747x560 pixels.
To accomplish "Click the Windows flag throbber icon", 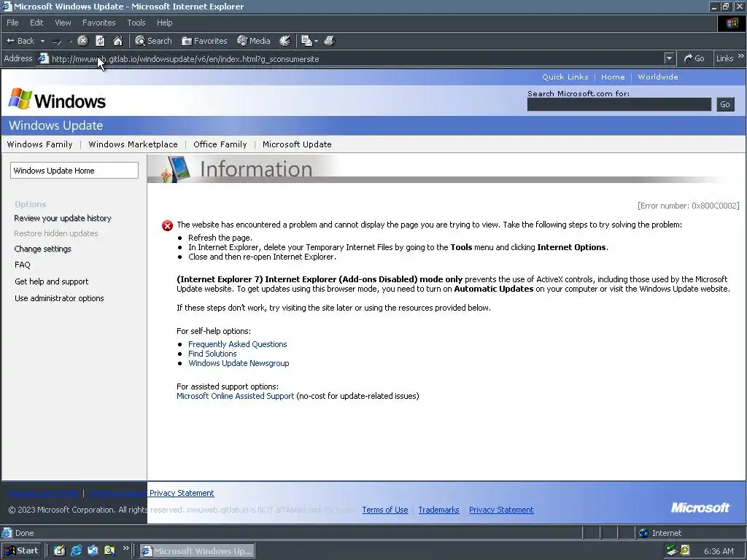I will 732,23.
